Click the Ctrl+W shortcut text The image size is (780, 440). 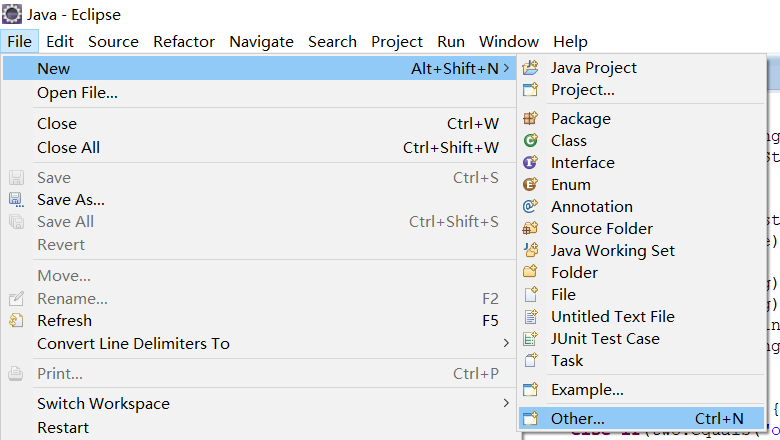(x=473, y=123)
